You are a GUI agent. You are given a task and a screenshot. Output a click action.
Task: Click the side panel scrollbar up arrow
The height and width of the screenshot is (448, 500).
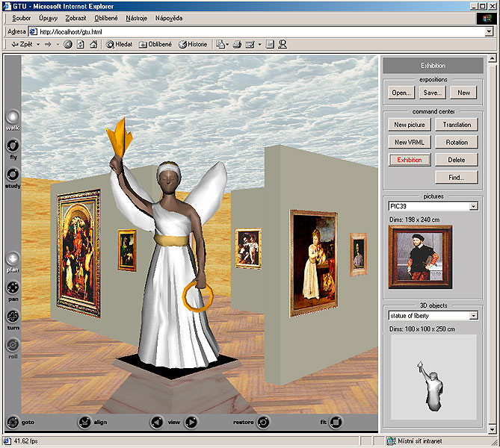point(492,59)
